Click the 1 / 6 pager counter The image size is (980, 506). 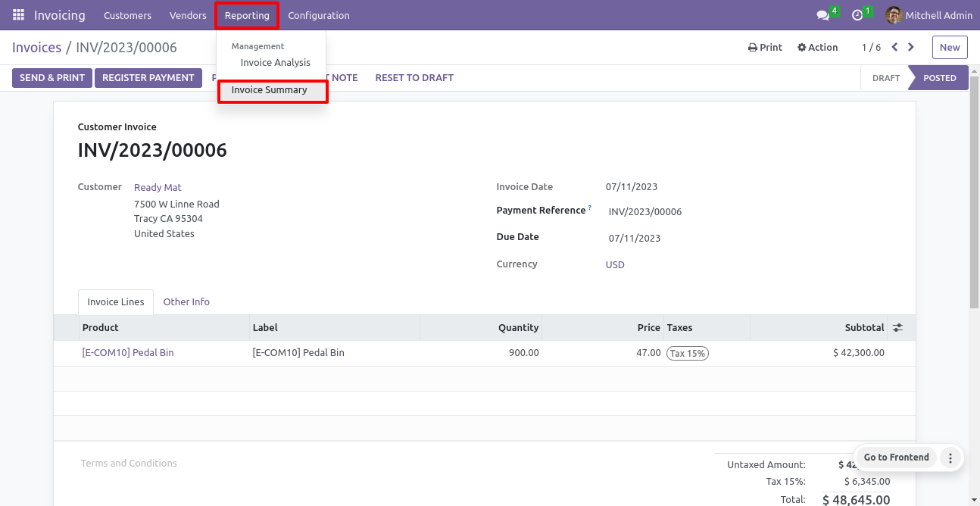click(871, 47)
